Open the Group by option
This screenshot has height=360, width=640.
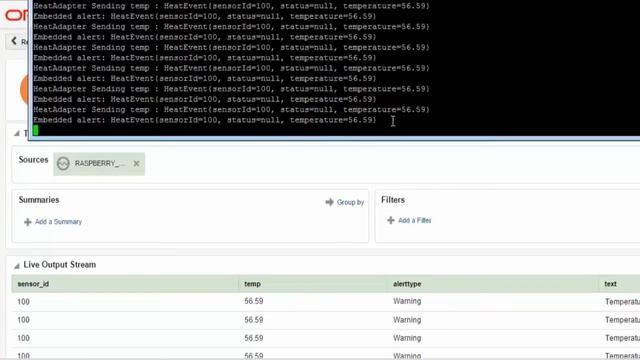click(350, 202)
